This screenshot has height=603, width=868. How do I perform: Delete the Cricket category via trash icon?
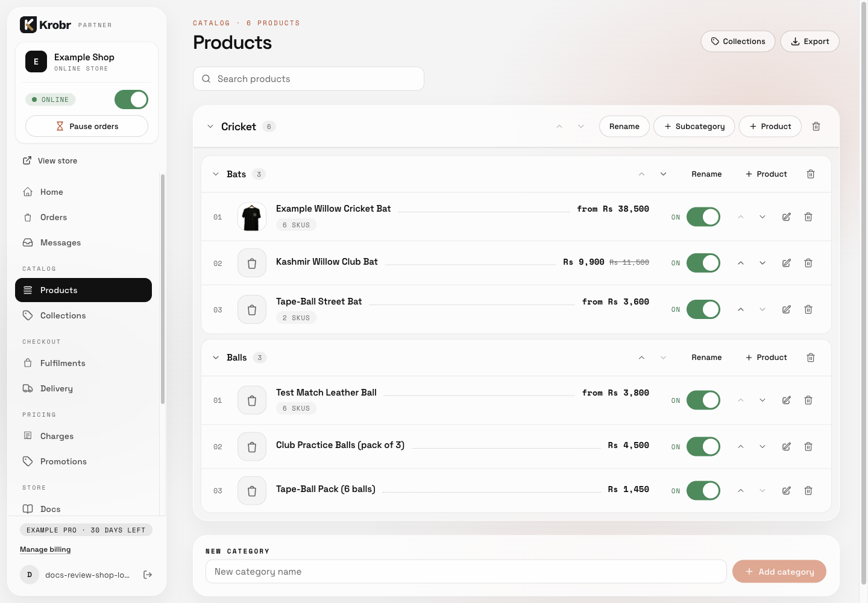tap(816, 127)
